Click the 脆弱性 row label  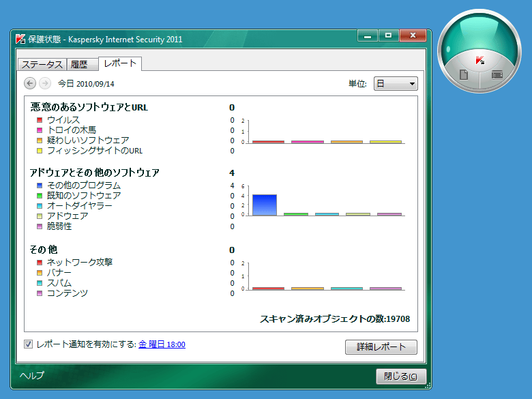pos(59,226)
